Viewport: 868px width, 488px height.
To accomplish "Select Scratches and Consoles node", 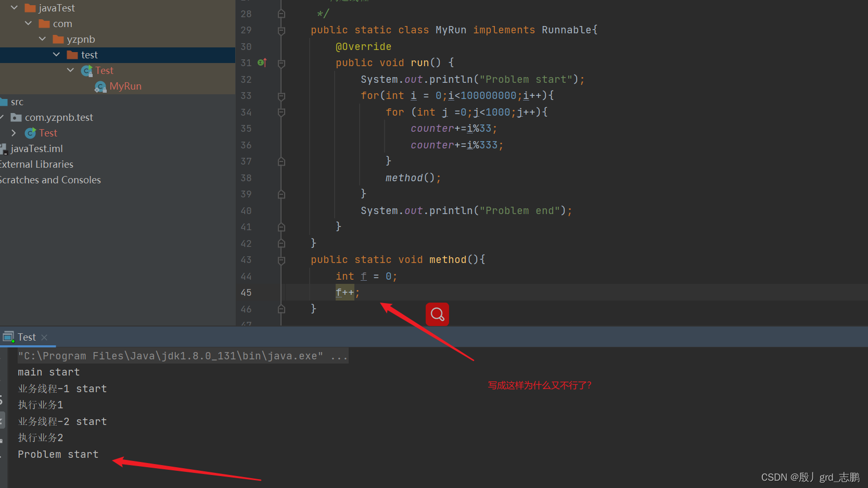I will [x=50, y=180].
